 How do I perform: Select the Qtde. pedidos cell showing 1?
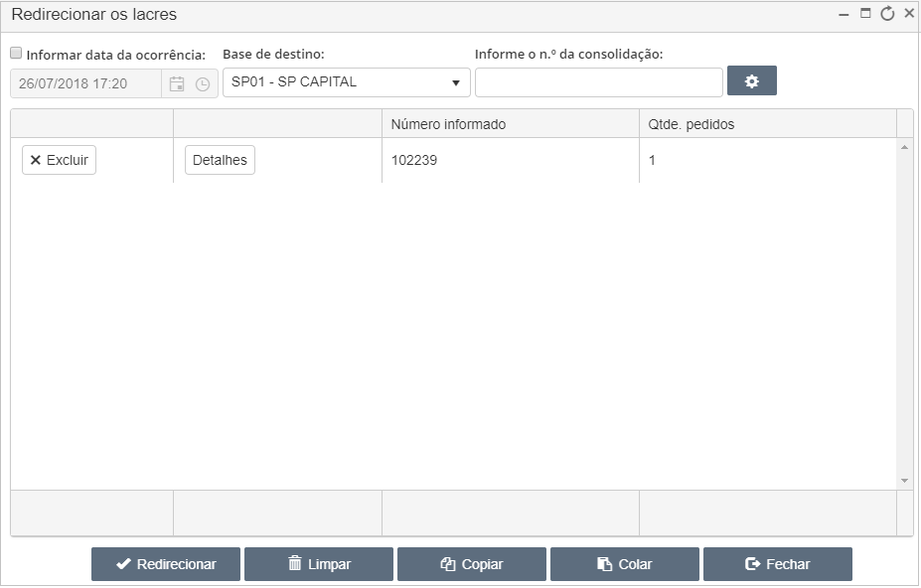(x=768, y=160)
